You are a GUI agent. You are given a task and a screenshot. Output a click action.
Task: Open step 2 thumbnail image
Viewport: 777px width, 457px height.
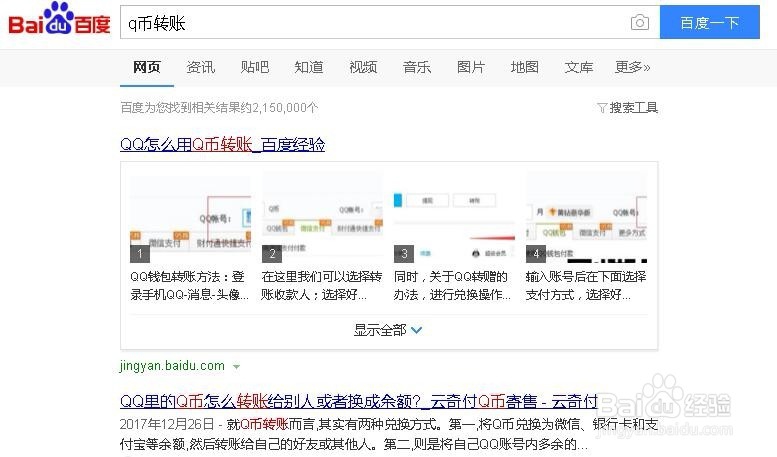(x=322, y=217)
